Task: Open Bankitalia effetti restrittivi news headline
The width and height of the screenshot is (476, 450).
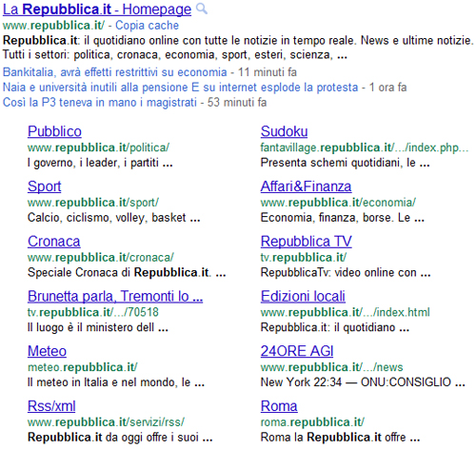Action: [115, 72]
